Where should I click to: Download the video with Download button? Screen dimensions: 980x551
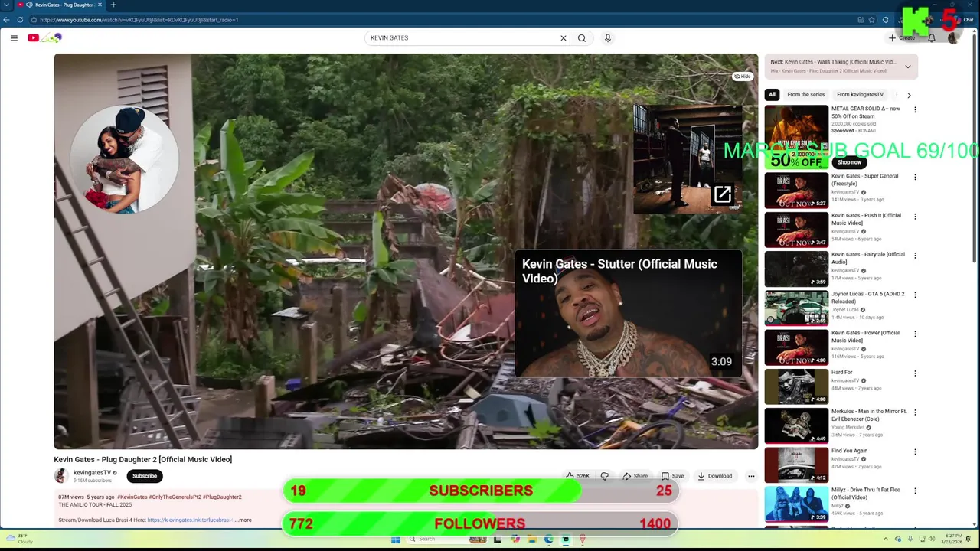(x=714, y=476)
